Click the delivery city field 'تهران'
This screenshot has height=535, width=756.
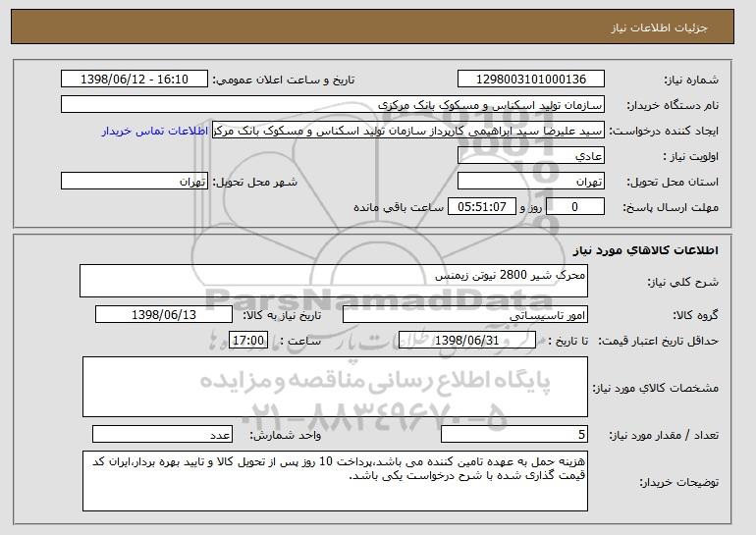[135, 182]
